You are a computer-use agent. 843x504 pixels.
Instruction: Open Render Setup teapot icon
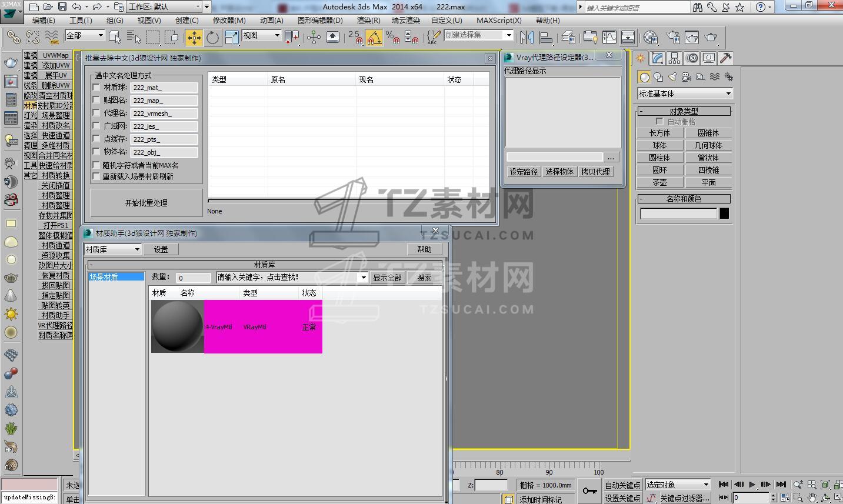(673, 38)
